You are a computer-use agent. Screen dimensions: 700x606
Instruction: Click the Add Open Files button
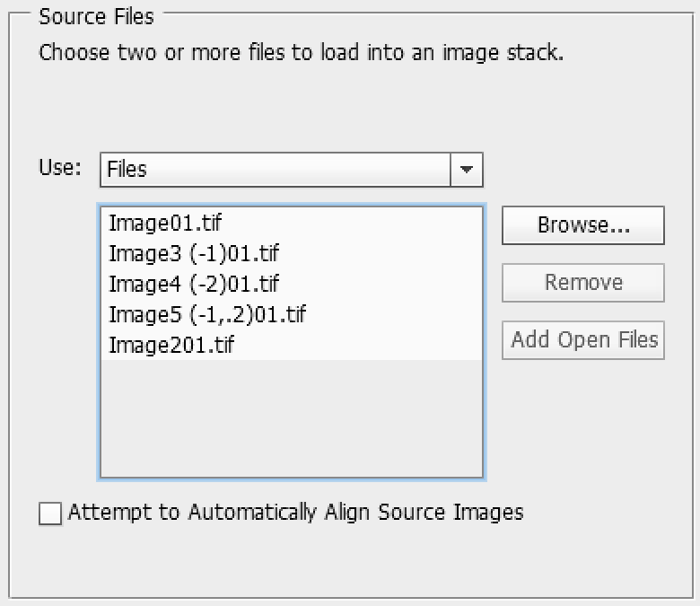pyautogui.click(x=583, y=340)
